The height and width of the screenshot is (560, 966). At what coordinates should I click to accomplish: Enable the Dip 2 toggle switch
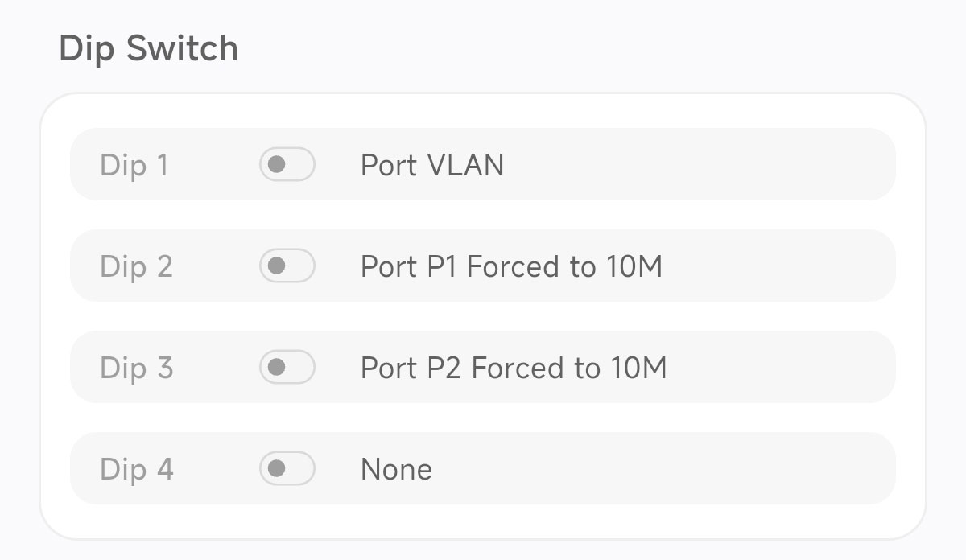287,266
